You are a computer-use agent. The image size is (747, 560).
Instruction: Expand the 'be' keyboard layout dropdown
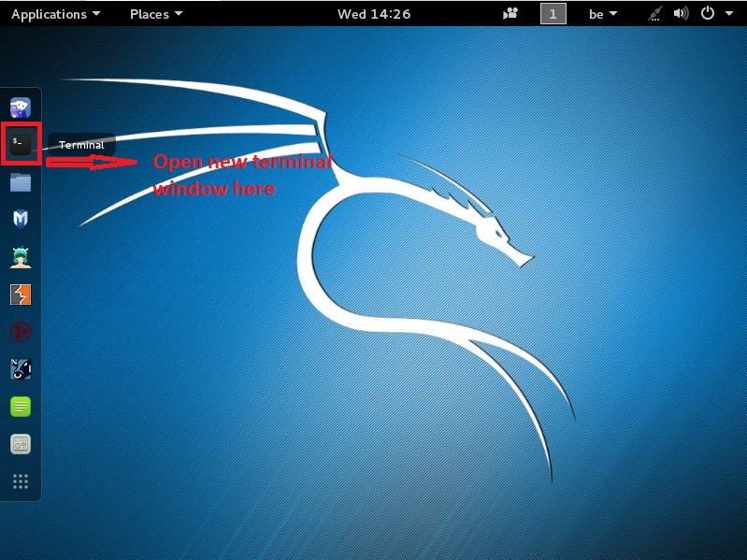point(603,14)
